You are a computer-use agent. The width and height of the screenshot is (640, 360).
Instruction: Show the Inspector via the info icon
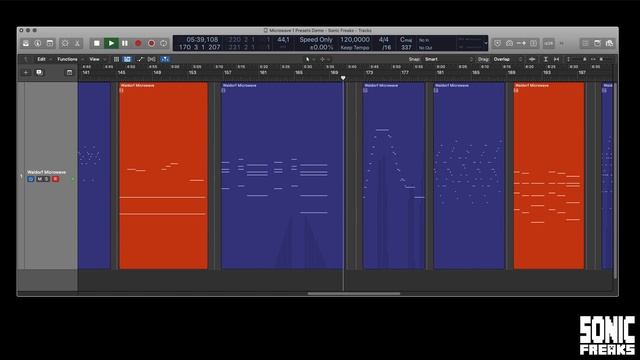(x=38, y=43)
